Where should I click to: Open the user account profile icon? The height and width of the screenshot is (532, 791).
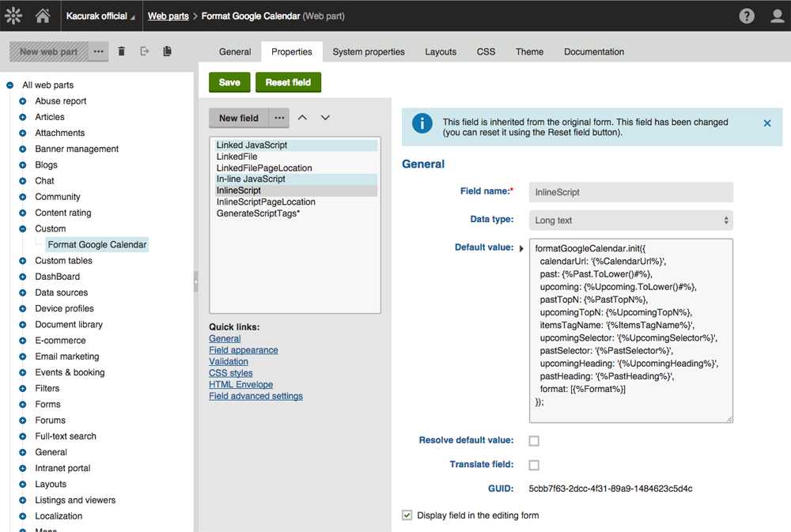coord(777,16)
